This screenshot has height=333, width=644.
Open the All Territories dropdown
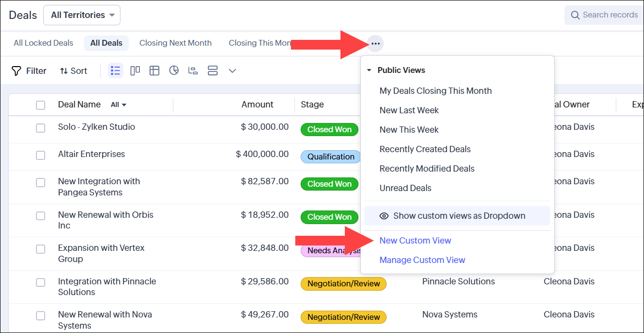pyautogui.click(x=82, y=15)
